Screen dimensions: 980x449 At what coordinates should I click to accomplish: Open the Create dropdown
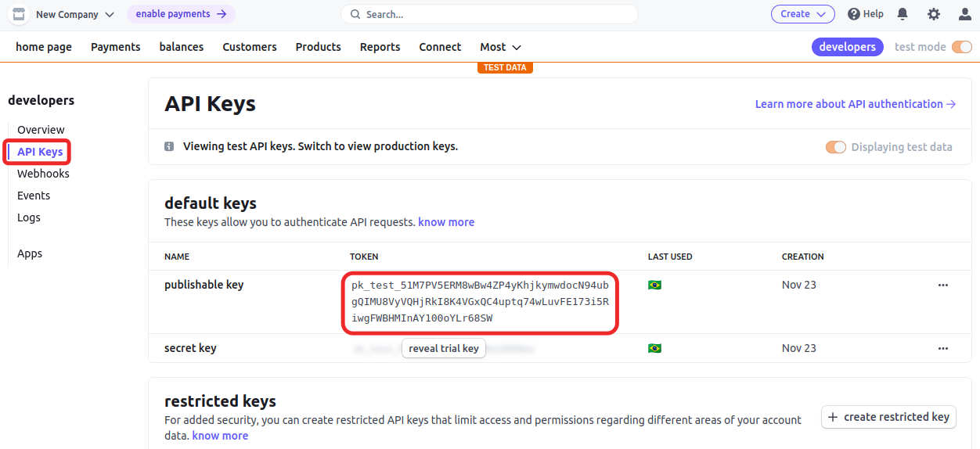click(802, 14)
